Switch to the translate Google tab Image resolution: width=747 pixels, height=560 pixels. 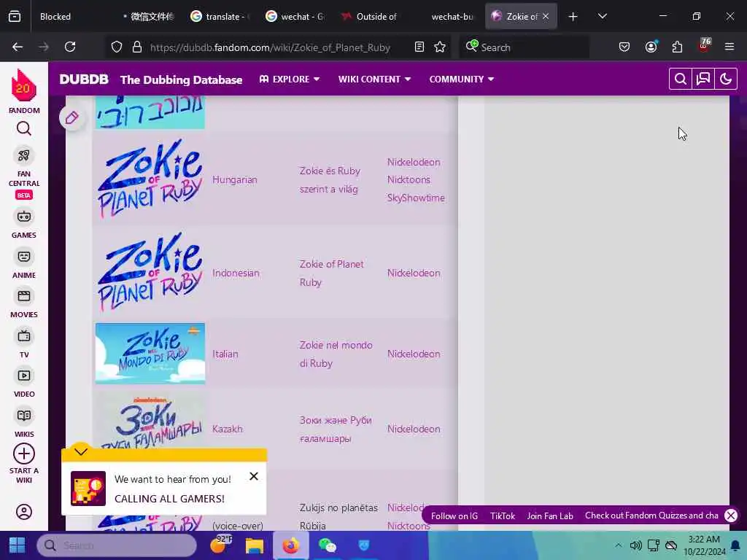220,17
